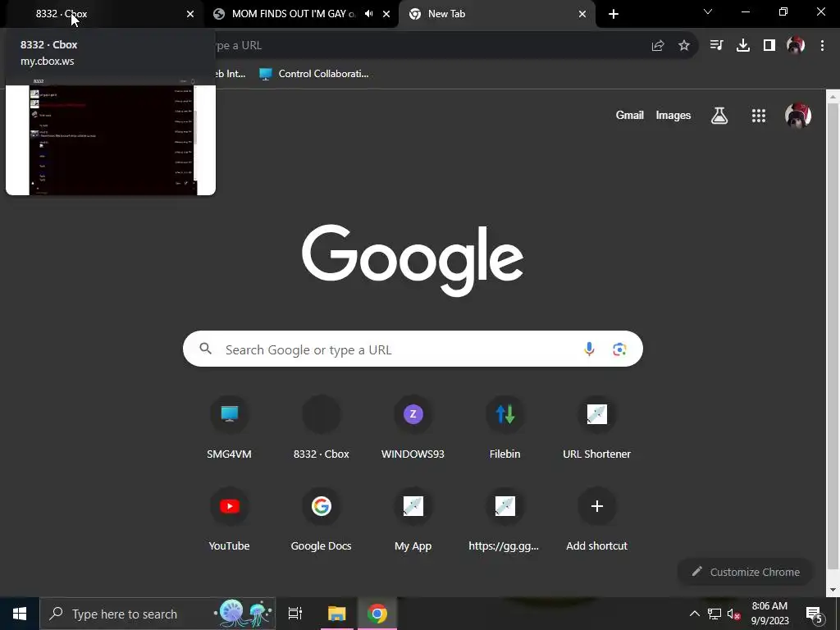The width and height of the screenshot is (840, 630).
Task: Click the Chrome taskbar icon
Action: tap(377, 614)
